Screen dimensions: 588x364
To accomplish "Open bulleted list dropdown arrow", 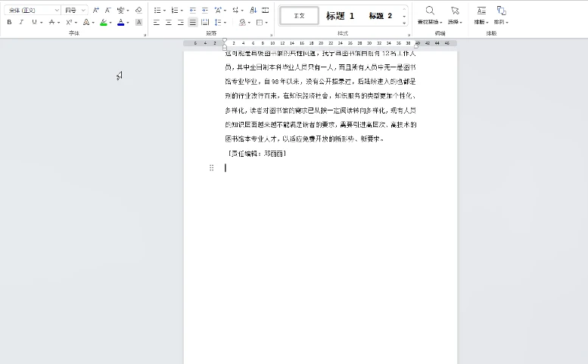I will tap(165, 11).
